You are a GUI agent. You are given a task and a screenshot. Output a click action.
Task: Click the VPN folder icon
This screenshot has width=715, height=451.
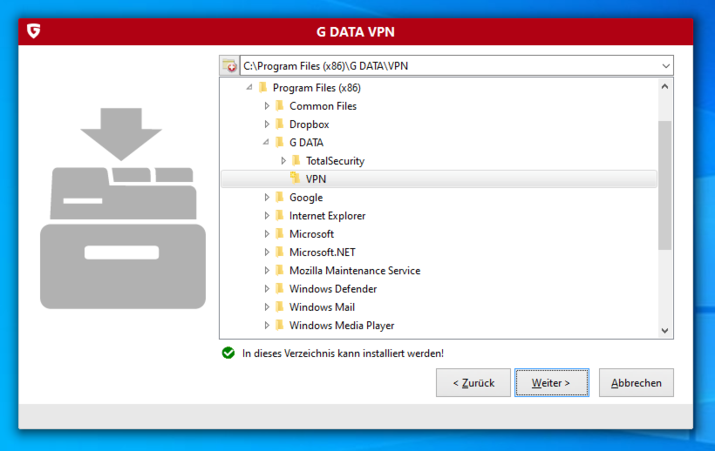295,178
